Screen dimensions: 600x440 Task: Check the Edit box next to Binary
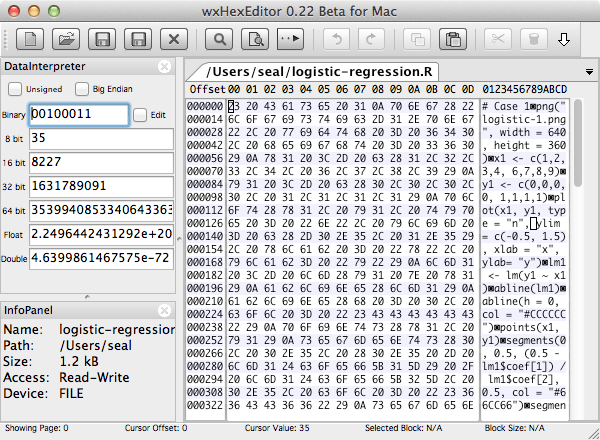(140, 115)
